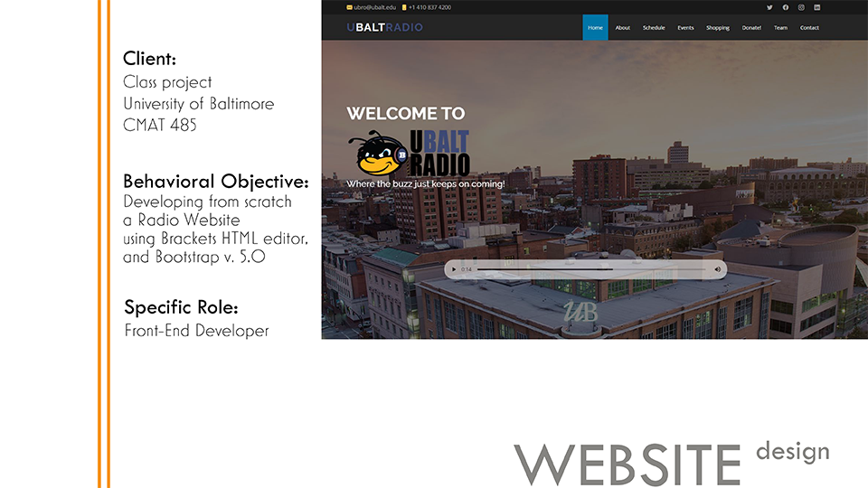Open the Team nav item
868x488 pixels.
[x=780, y=27]
